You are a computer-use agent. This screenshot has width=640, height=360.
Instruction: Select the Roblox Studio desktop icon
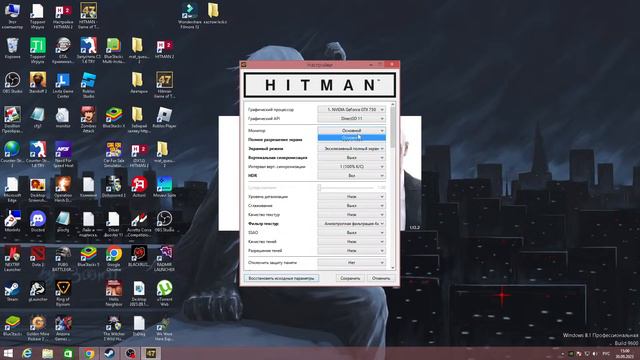pos(88,85)
